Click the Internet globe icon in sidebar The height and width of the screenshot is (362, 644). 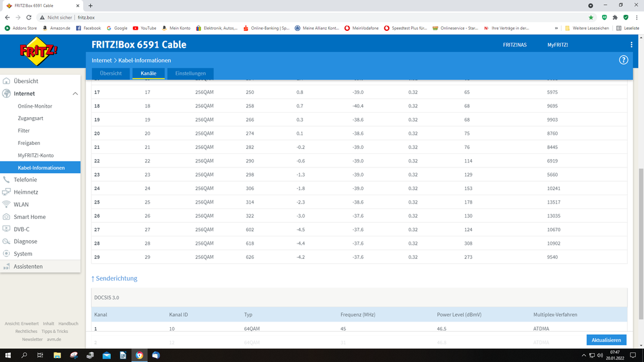coord(6,93)
